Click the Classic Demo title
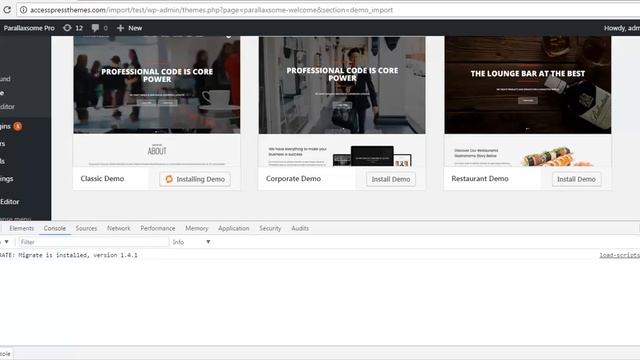Screen dimensions: 640x360 102,178
